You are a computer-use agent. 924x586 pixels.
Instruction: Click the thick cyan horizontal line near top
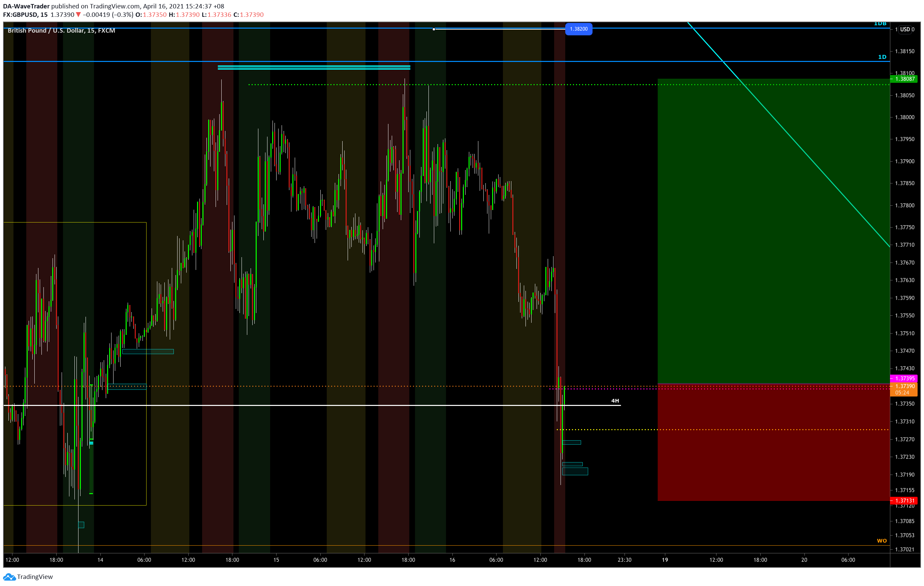coord(314,68)
